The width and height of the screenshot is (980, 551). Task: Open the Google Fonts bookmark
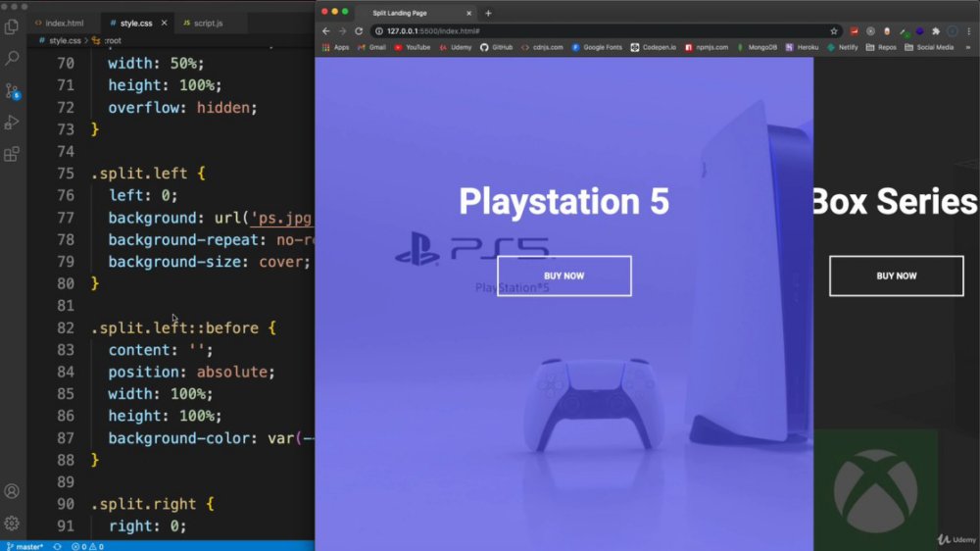coord(597,47)
